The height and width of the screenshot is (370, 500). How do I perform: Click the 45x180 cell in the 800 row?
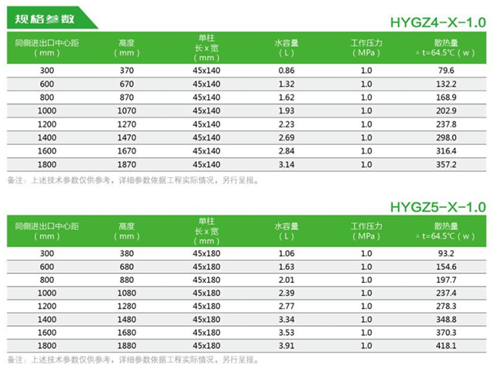click(x=206, y=280)
